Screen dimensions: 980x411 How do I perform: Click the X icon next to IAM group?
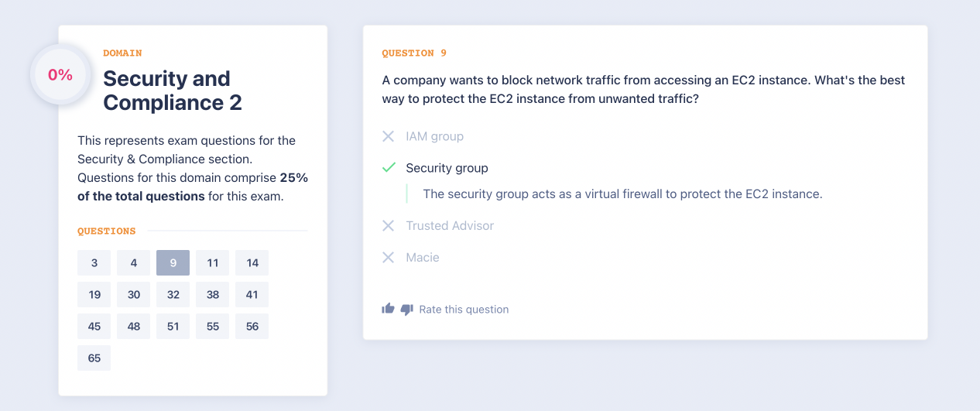(x=389, y=136)
